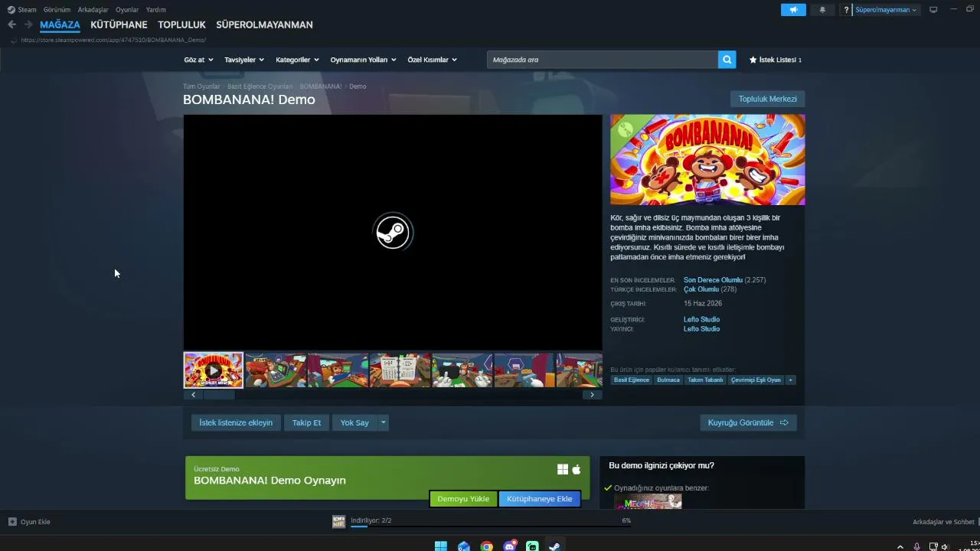The height and width of the screenshot is (551, 980).
Task: Click the Topluluk Merkezi button
Action: tap(768, 99)
